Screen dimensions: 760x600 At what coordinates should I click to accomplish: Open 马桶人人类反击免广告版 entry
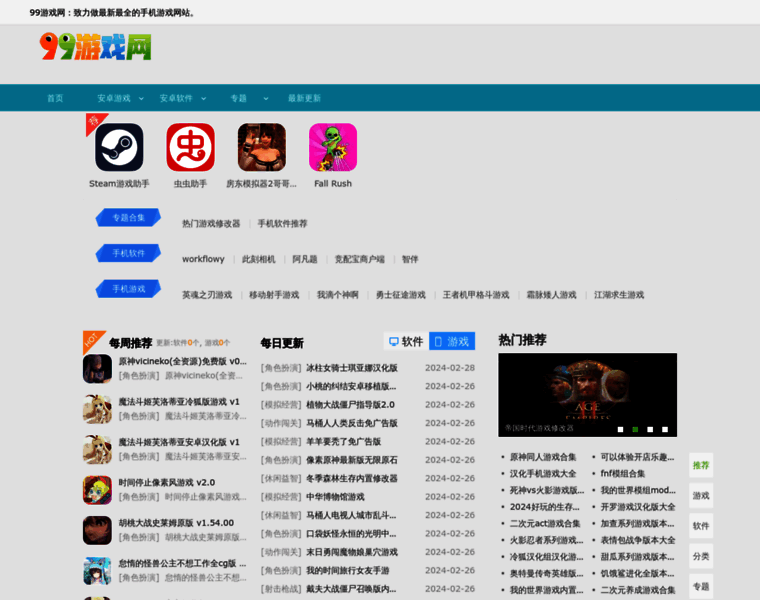coord(352,423)
